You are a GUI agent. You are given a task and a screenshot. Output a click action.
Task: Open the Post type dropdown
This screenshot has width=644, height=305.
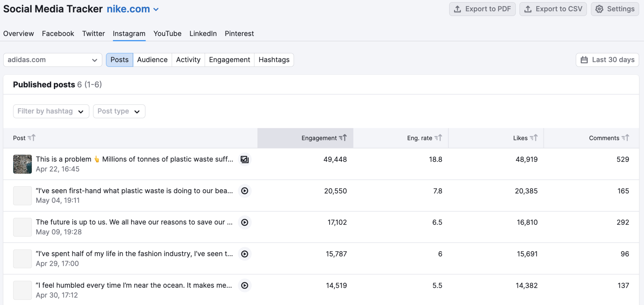(x=119, y=111)
